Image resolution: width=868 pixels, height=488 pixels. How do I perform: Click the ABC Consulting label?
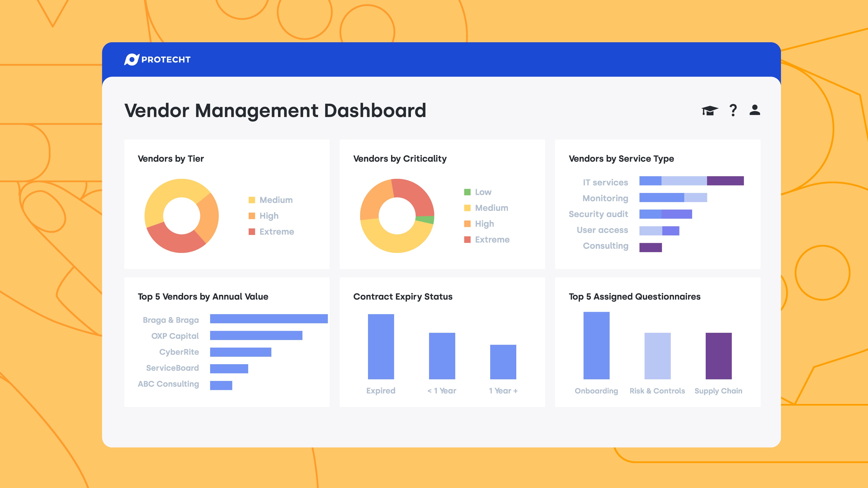pos(168,384)
